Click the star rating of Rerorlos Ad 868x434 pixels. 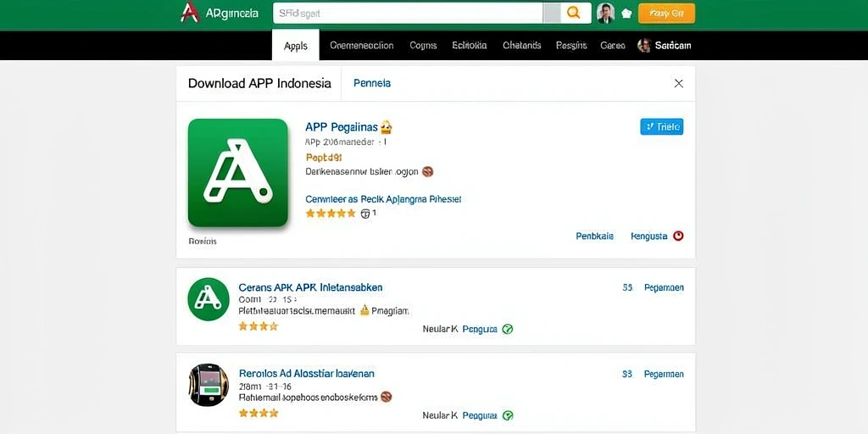coord(258,413)
